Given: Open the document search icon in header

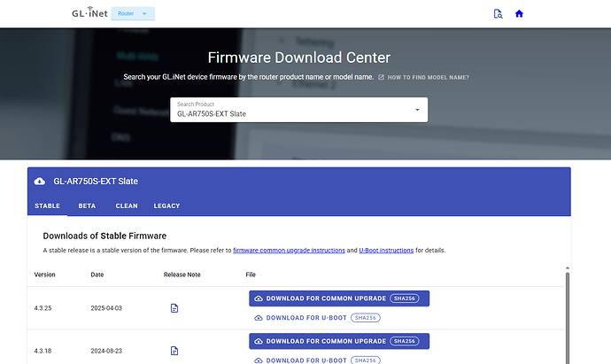Looking at the screenshot, I should (x=498, y=14).
